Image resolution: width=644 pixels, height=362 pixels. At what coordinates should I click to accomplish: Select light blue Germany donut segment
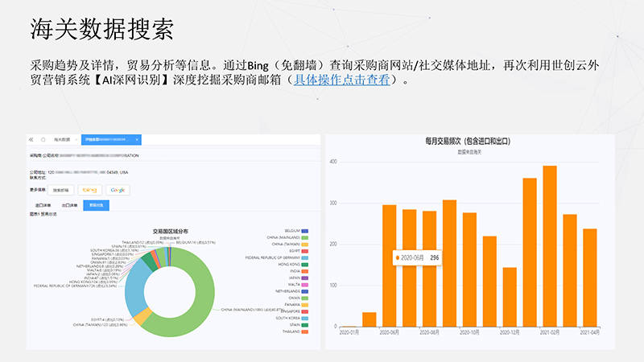point(135,287)
